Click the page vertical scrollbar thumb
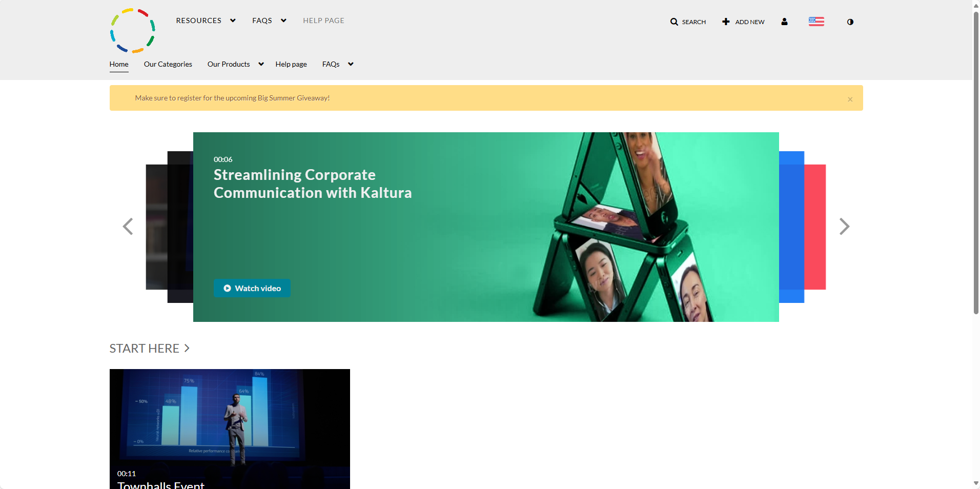980x489 pixels. [x=976, y=162]
